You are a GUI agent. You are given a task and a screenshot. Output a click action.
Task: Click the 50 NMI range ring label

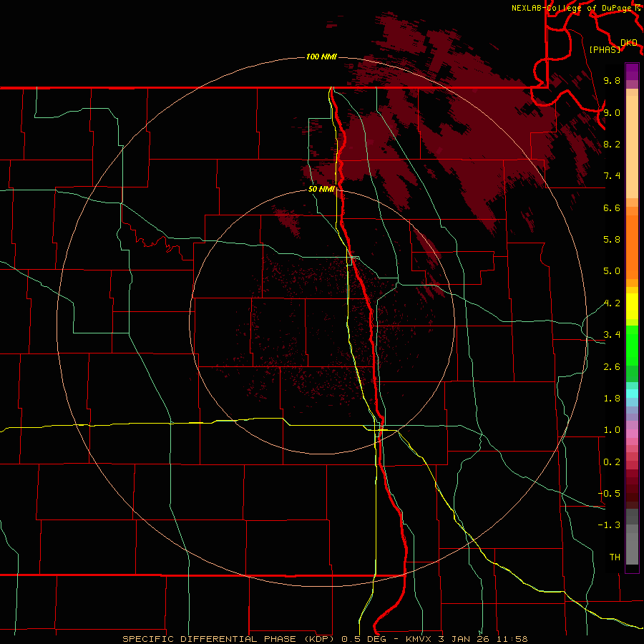pos(321,190)
